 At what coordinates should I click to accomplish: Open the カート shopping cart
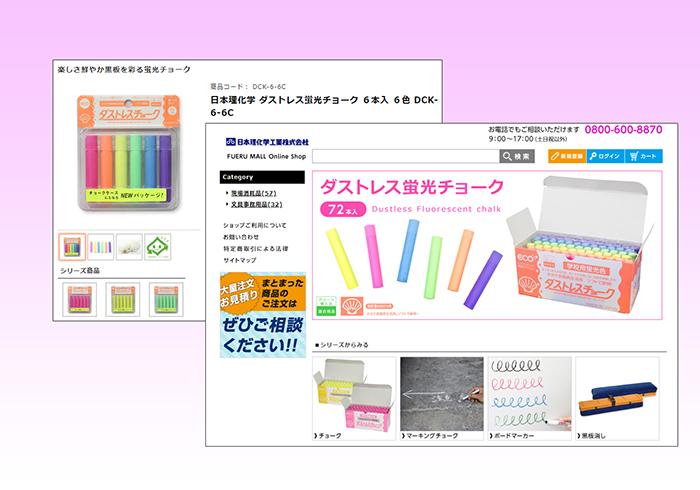click(643, 156)
